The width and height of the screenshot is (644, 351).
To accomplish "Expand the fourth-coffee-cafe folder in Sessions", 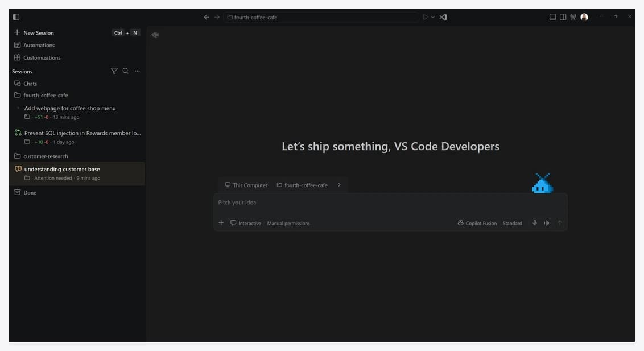I will click(41, 95).
